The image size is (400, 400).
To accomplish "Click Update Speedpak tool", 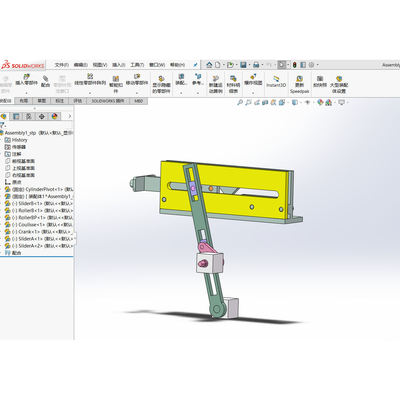I will (x=299, y=84).
